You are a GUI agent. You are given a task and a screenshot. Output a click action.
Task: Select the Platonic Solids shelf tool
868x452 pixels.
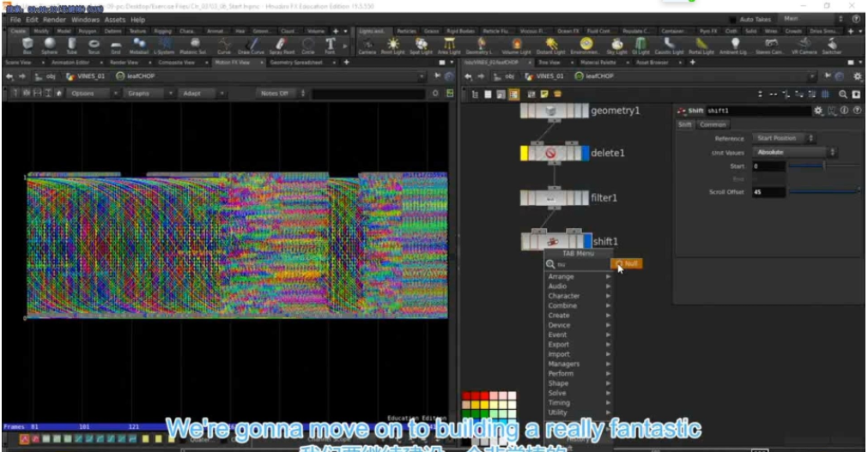pos(194,45)
